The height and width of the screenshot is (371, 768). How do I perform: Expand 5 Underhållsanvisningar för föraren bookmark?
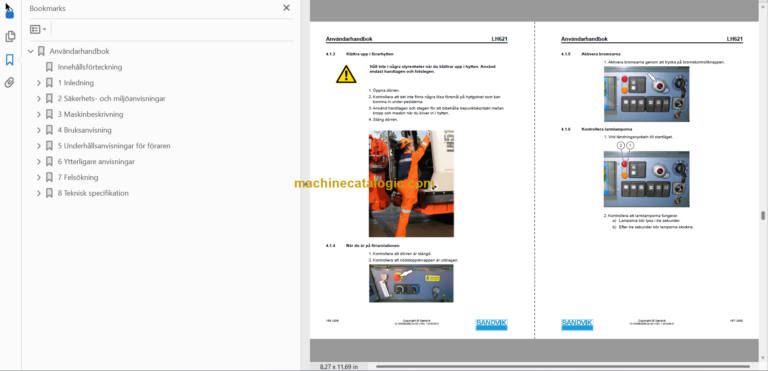tap(39, 146)
